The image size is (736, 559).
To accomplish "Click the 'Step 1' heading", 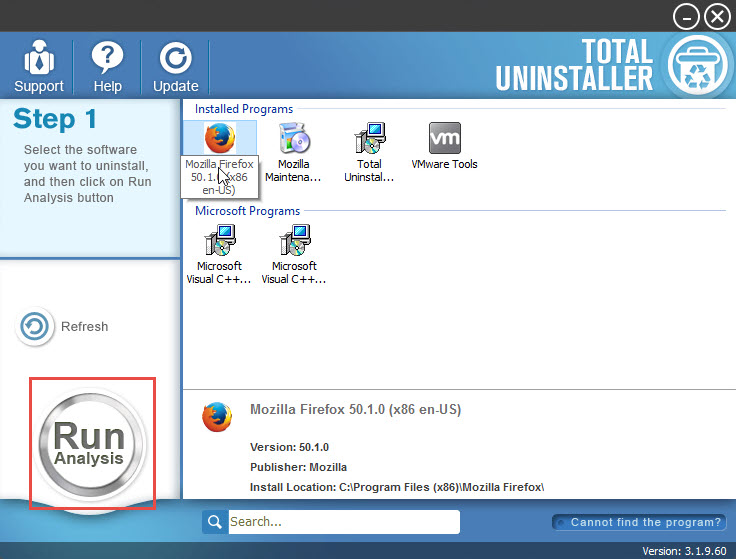I will 55,119.
